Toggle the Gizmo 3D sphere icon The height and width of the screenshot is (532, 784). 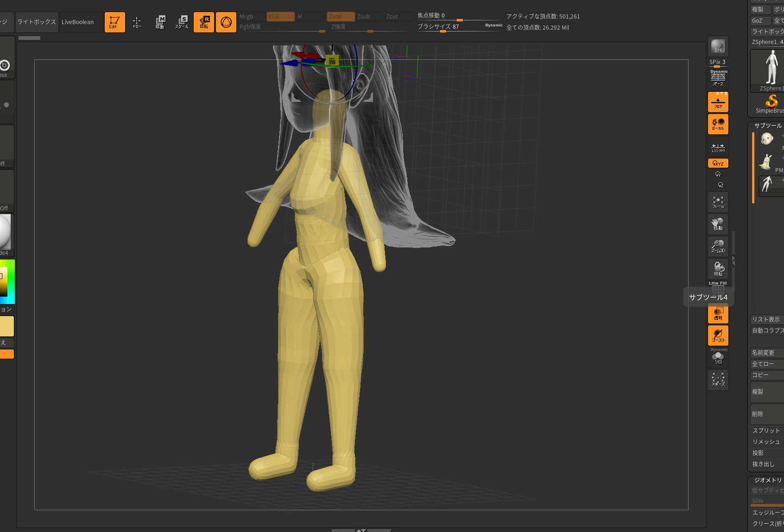click(x=226, y=22)
